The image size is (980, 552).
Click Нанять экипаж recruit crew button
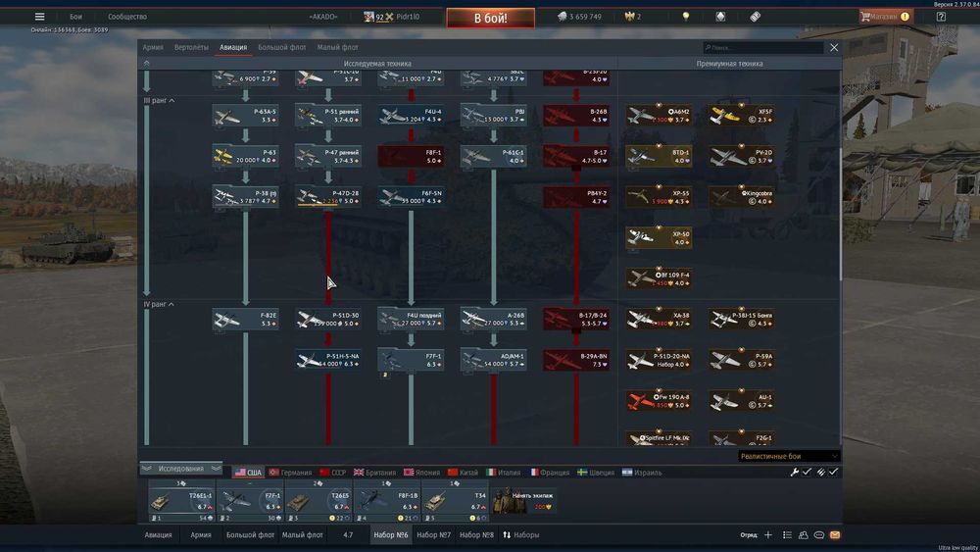click(x=523, y=501)
